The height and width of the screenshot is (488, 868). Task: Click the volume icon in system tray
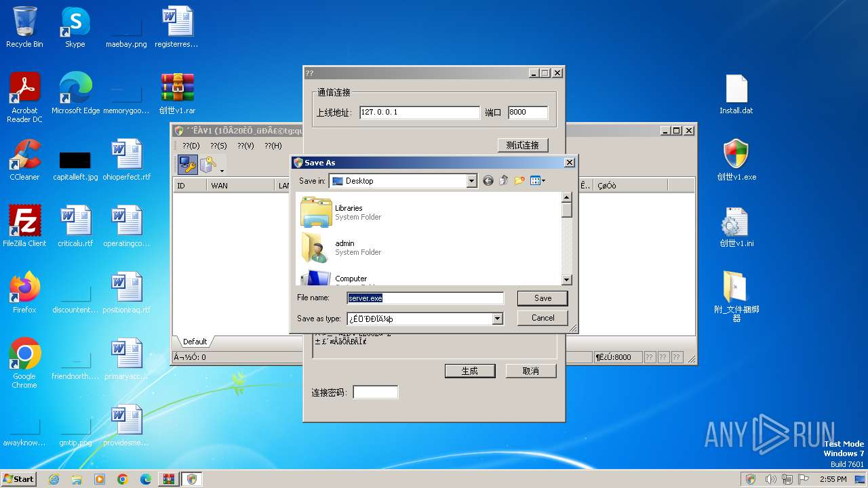pos(770,479)
